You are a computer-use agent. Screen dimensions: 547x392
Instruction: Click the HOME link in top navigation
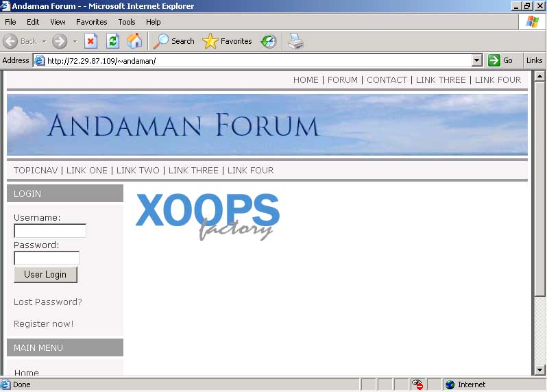coord(306,80)
